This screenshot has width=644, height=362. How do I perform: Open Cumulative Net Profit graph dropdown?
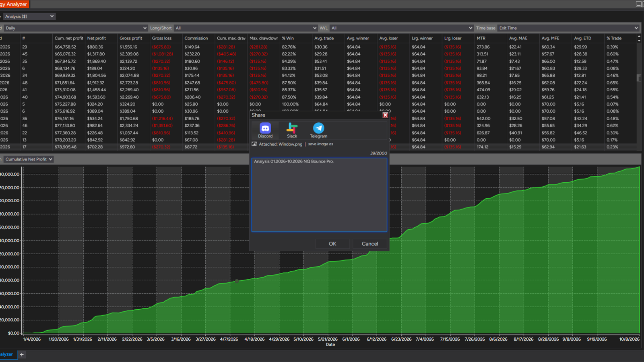pos(29,159)
